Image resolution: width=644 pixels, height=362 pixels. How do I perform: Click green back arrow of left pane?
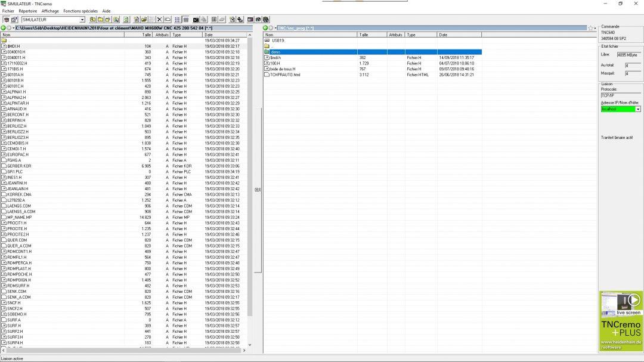pyautogui.click(x=4, y=28)
